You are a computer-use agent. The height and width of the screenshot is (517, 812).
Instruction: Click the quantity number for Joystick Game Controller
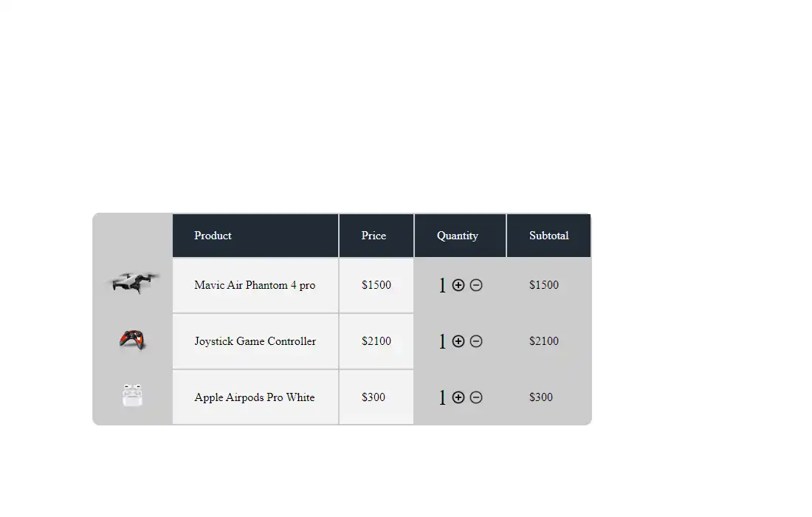click(x=442, y=341)
